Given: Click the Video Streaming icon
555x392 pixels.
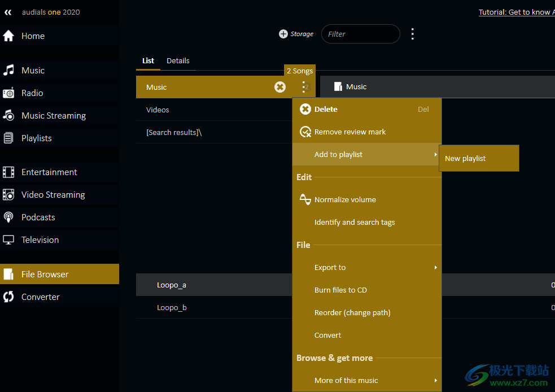Looking at the screenshot, I should click(8, 195).
